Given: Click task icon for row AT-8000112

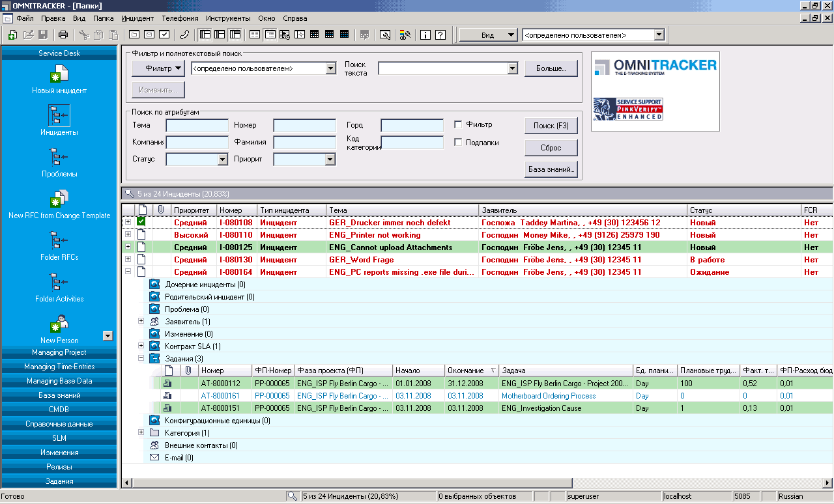Looking at the screenshot, I should 167,384.
